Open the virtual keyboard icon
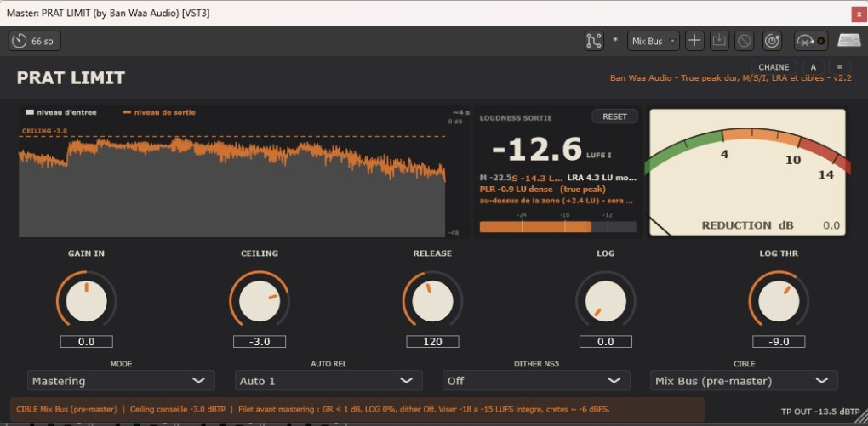Screen dimensions: 868x426 tap(848, 40)
